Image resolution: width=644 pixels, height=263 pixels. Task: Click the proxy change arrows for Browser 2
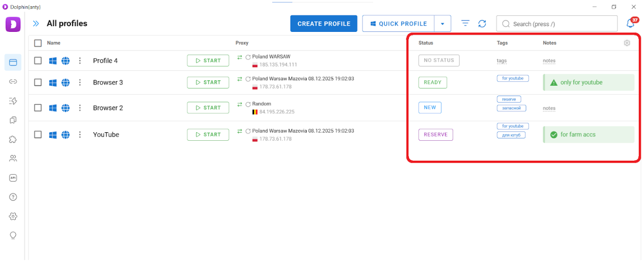(x=240, y=104)
